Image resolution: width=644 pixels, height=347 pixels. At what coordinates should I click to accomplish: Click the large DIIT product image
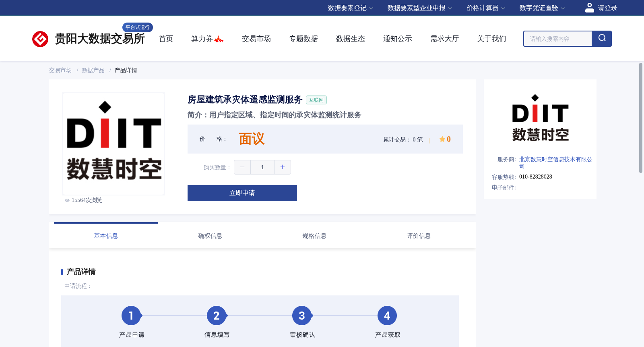coord(114,144)
